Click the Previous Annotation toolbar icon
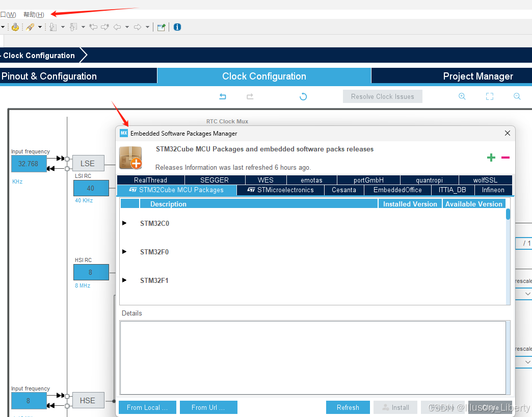Viewport: 532px width, 417px height. pyautogui.click(x=73, y=27)
